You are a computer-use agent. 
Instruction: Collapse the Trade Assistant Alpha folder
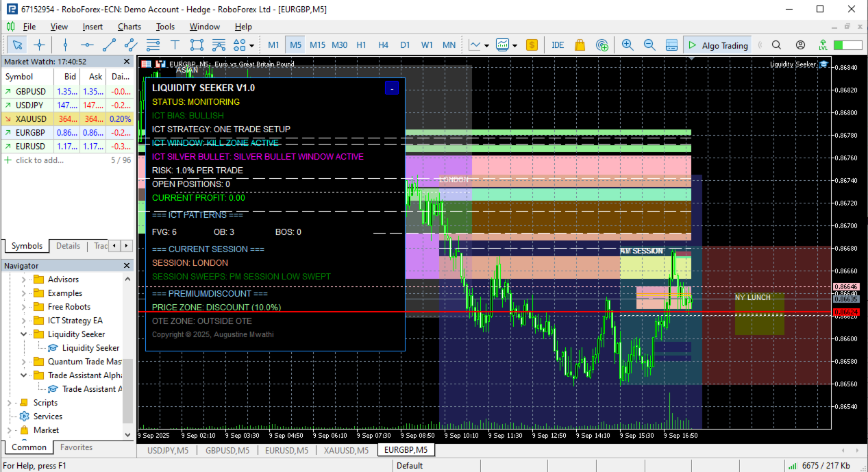[x=24, y=375]
